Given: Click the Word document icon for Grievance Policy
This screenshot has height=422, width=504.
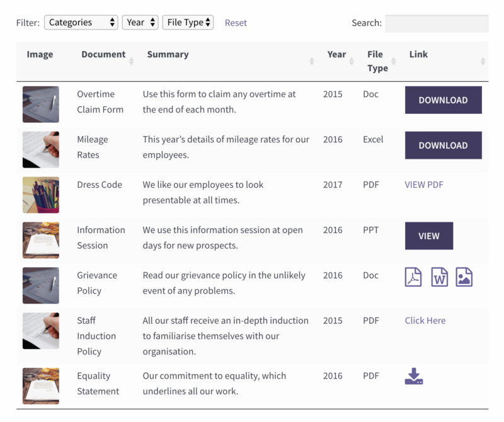Looking at the screenshot, I should click(x=439, y=277).
